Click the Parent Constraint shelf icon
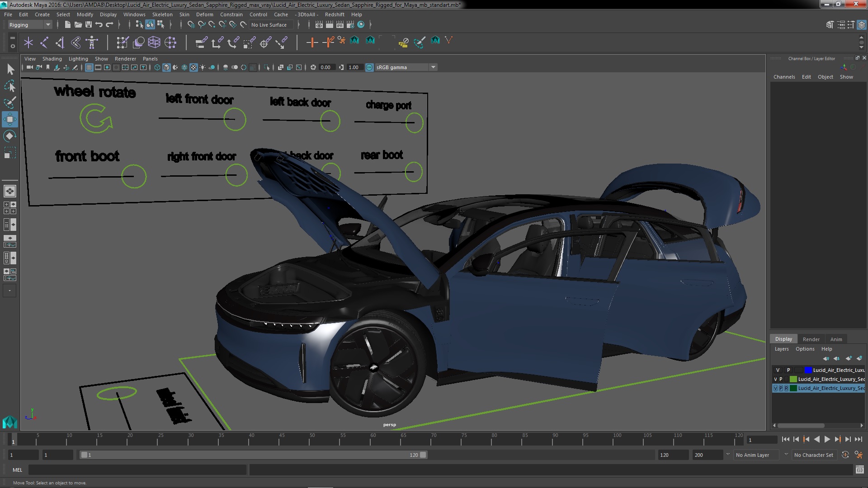Screen dimensions: 868x488 201,42
